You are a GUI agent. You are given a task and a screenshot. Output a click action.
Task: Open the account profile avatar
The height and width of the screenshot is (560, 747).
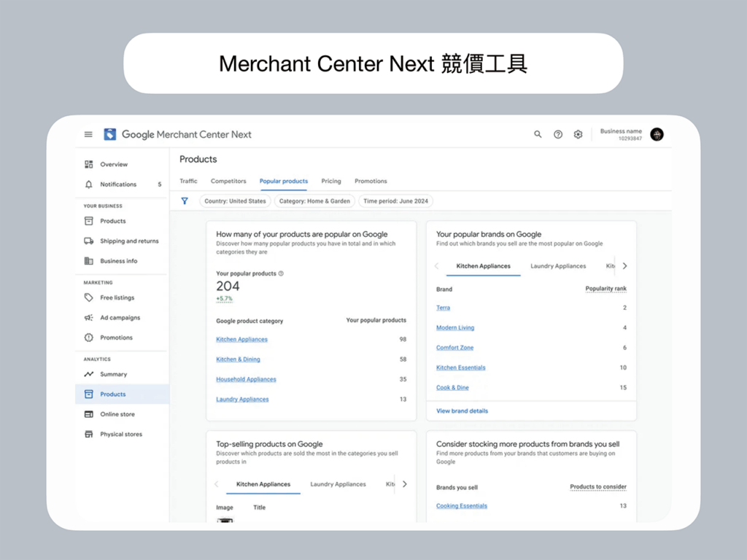tap(657, 134)
